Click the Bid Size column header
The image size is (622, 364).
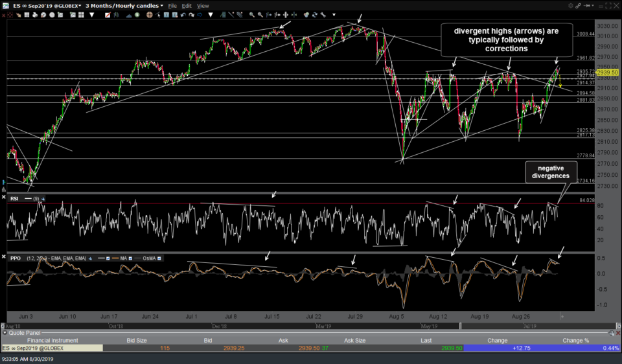point(137,340)
